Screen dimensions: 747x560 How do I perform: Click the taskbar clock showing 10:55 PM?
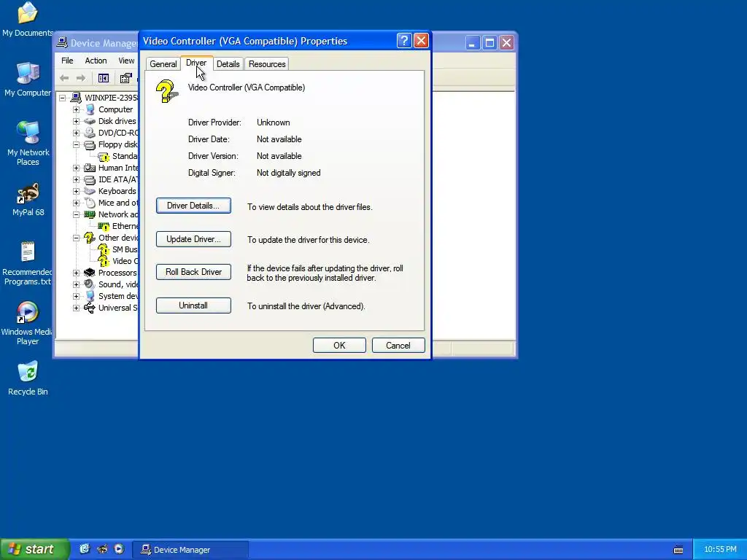[x=720, y=550]
